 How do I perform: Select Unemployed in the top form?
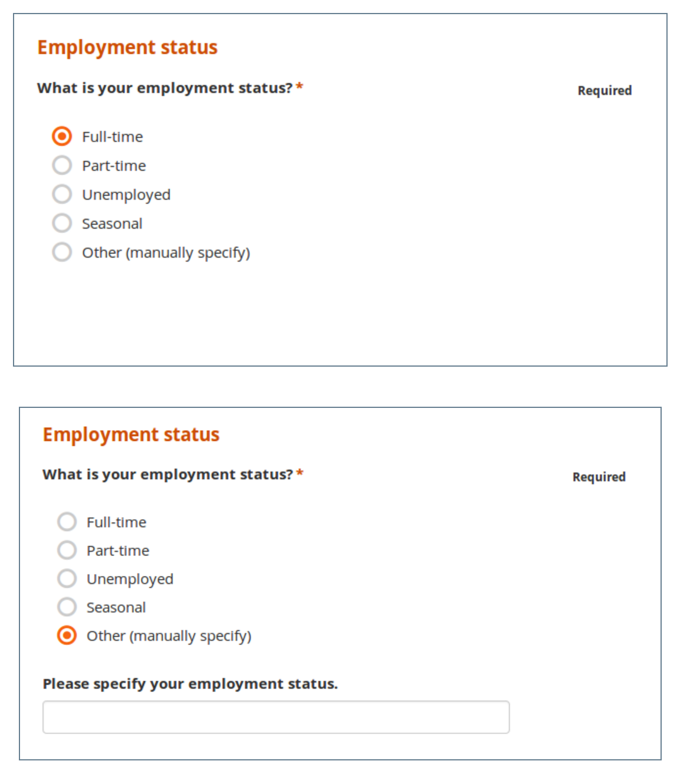pos(62,194)
